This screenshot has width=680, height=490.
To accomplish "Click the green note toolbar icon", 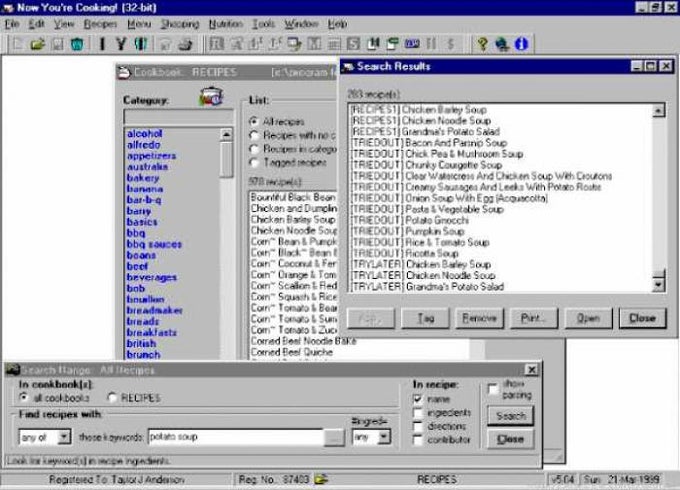I will click(392, 44).
